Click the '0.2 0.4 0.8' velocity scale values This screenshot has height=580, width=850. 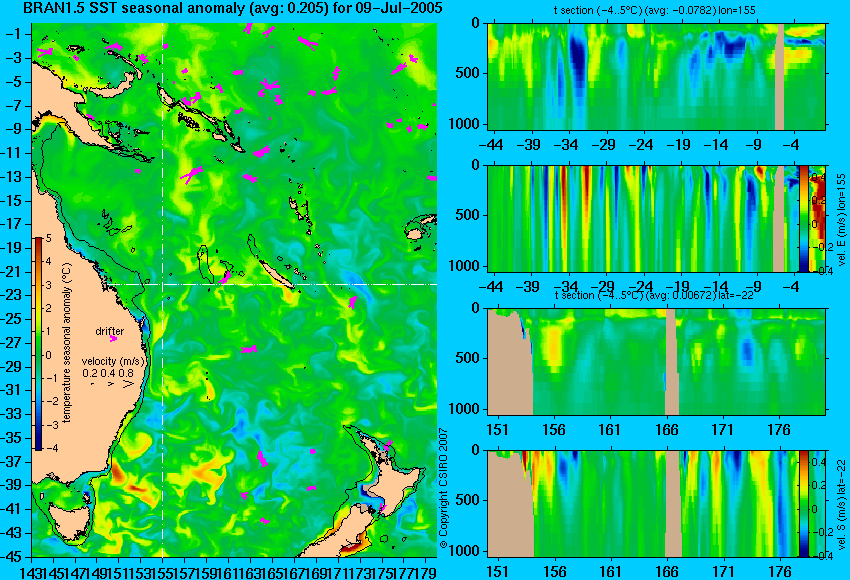coord(108,373)
